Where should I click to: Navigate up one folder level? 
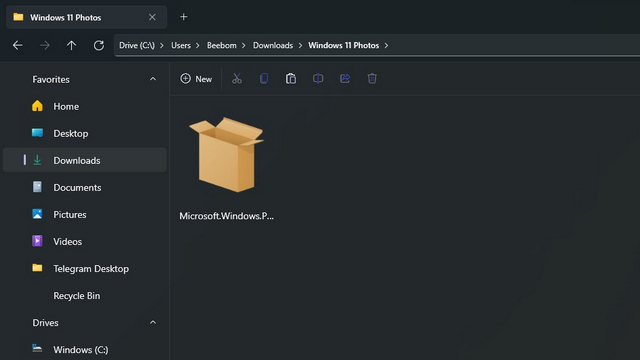click(71, 45)
